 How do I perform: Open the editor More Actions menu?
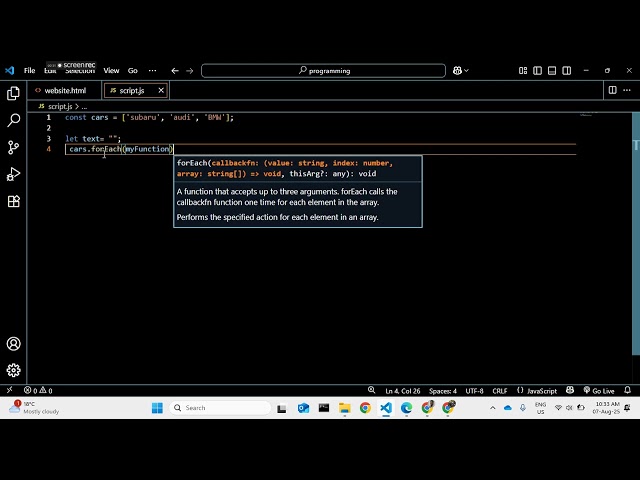tap(628, 90)
